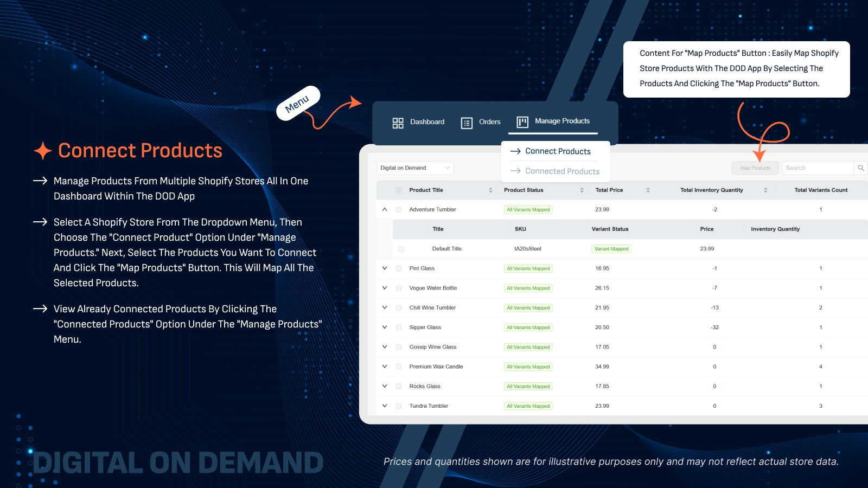
Task: Open the Dashboard menu tab
Action: (418, 123)
